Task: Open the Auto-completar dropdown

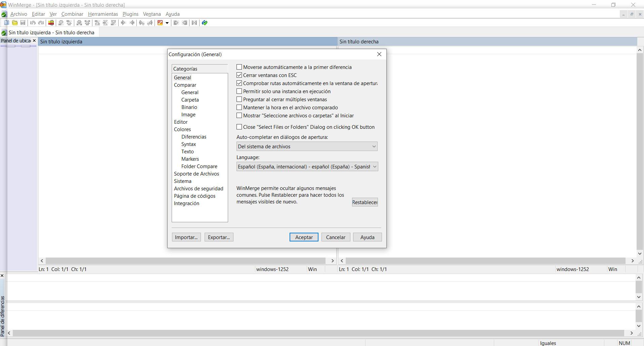Action: (307, 146)
